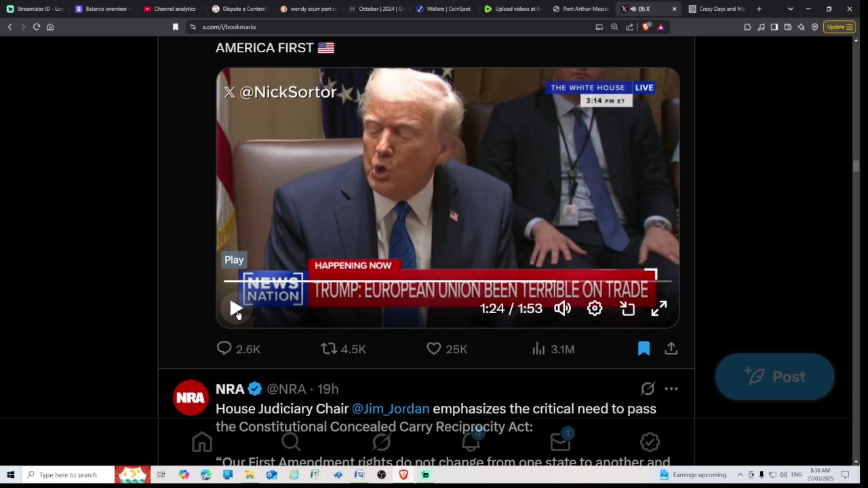Image resolution: width=868 pixels, height=488 pixels.
Task: Open the @Jim_Jordan mention link
Action: (x=391, y=409)
